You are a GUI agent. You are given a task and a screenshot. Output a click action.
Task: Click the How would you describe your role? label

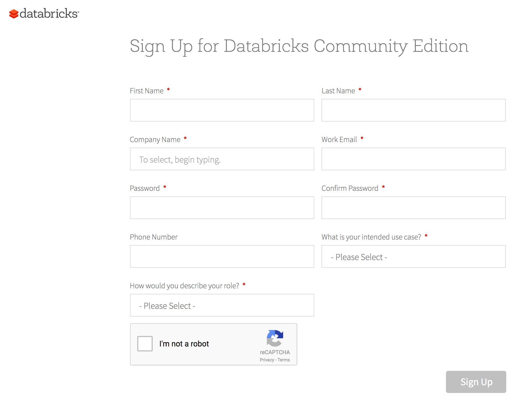pos(184,286)
